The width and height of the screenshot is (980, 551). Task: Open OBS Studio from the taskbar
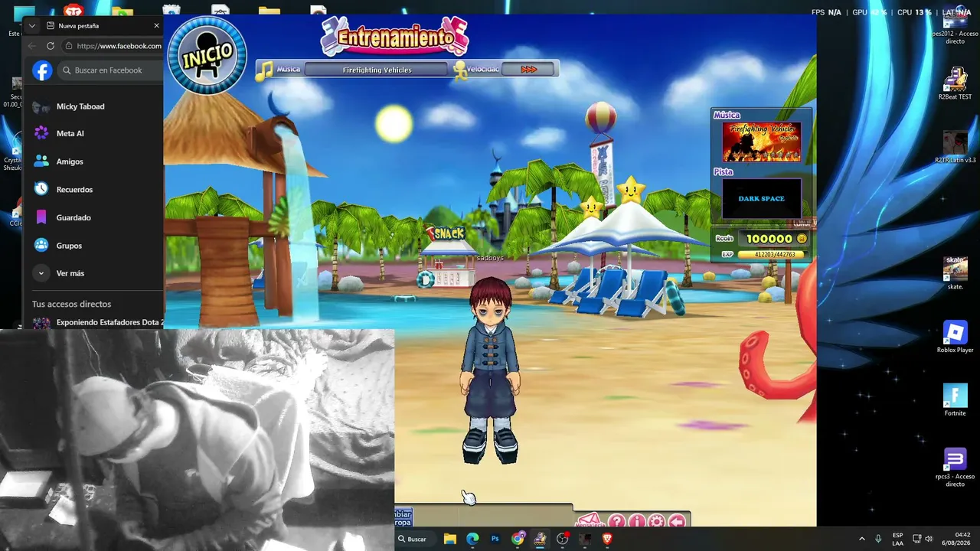[x=563, y=539]
